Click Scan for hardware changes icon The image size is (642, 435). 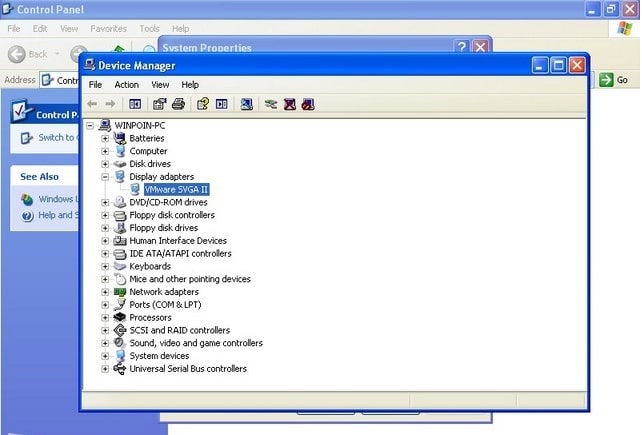point(247,104)
